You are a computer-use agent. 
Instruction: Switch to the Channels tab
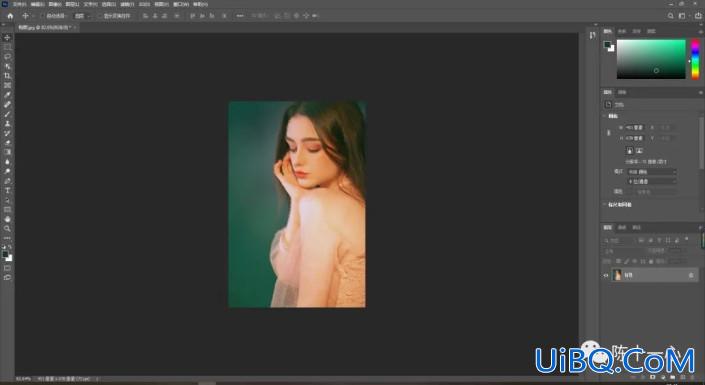point(622,228)
